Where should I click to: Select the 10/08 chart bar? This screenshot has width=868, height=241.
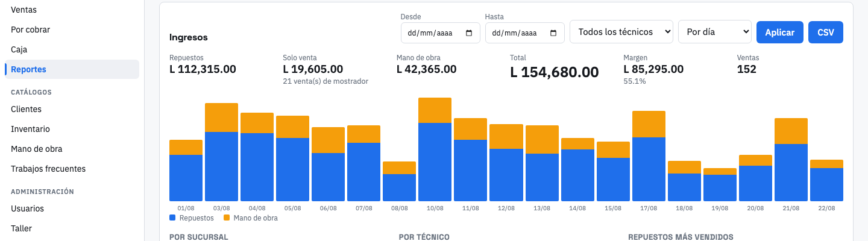pyautogui.click(x=435, y=149)
